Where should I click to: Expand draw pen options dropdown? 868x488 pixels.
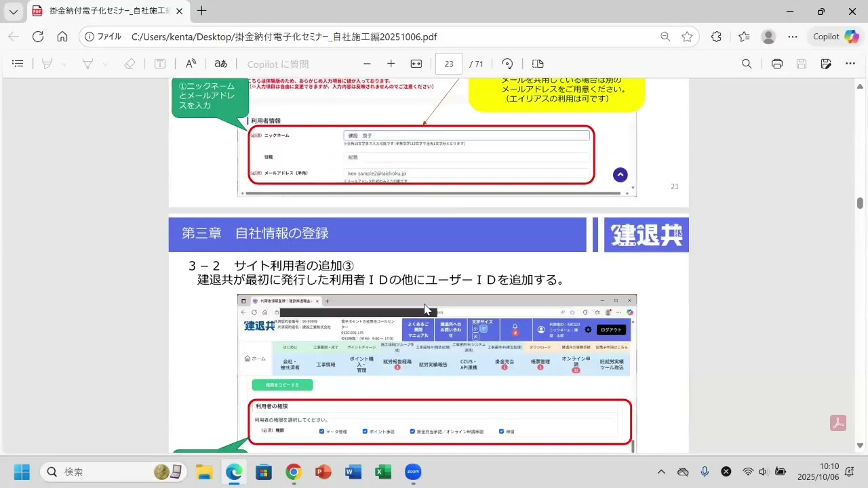point(105,64)
